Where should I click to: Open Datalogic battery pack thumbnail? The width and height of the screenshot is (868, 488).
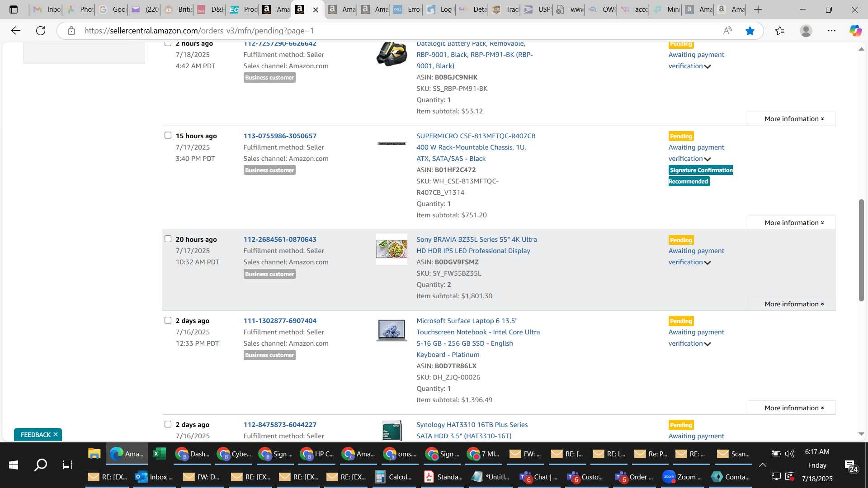pos(392,53)
